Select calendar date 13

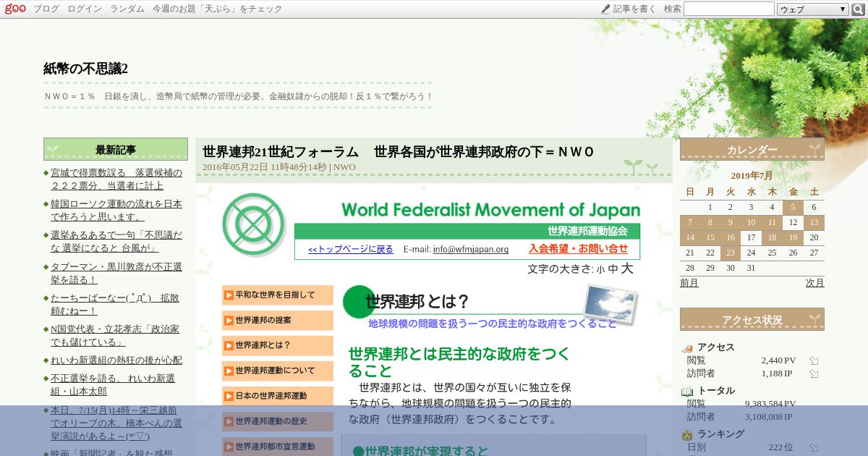pyautogui.click(x=814, y=222)
